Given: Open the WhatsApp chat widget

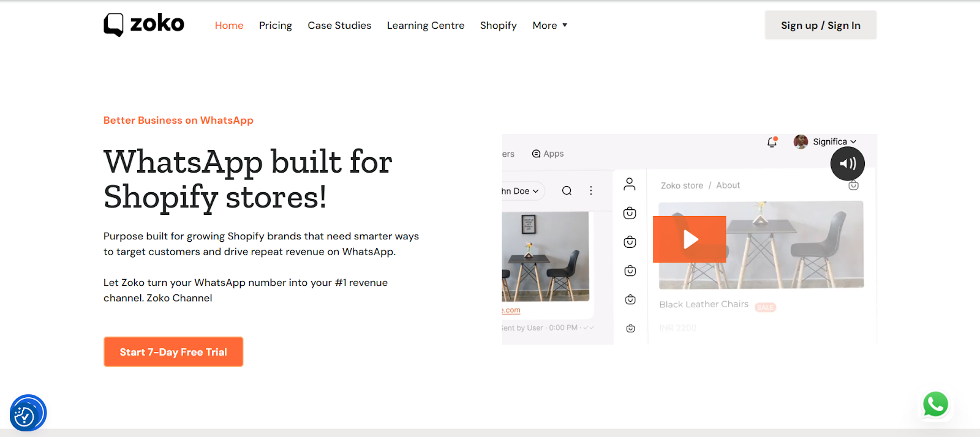Looking at the screenshot, I should tap(935, 404).
